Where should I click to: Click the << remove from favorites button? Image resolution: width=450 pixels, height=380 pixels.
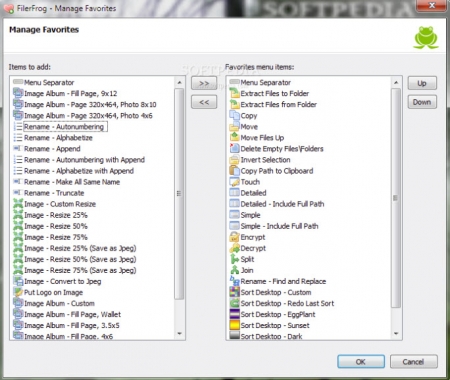tap(204, 102)
